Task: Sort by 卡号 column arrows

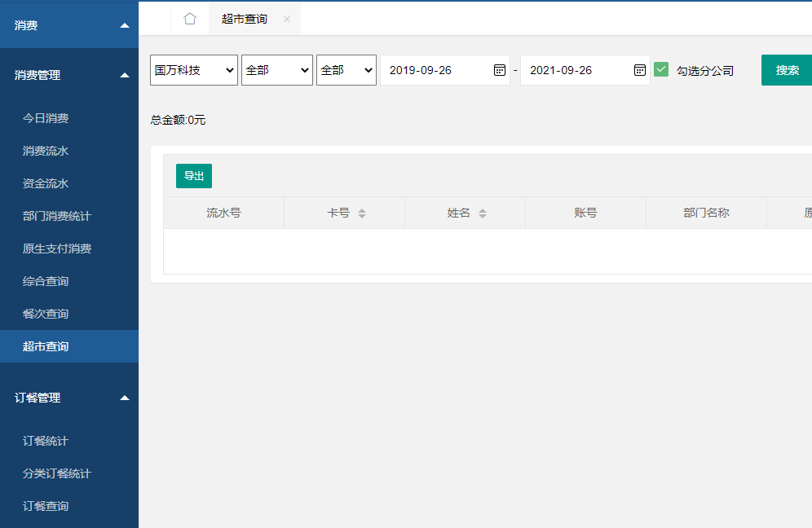Action: pyautogui.click(x=362, y=213)
